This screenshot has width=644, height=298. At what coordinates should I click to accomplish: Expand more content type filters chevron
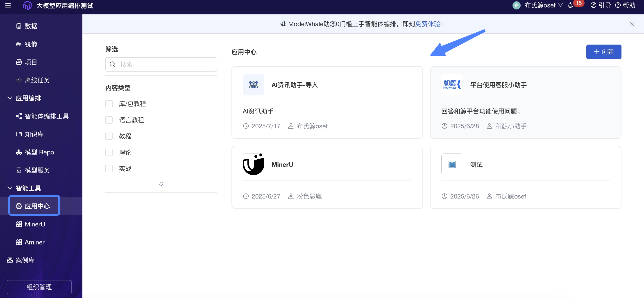pyautogui.click(x=161, y=184)
